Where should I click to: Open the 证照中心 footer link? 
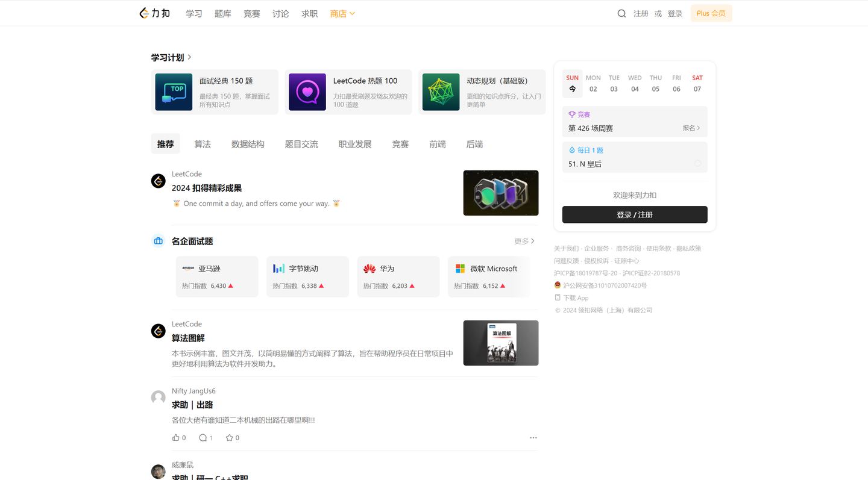(627, 261)
